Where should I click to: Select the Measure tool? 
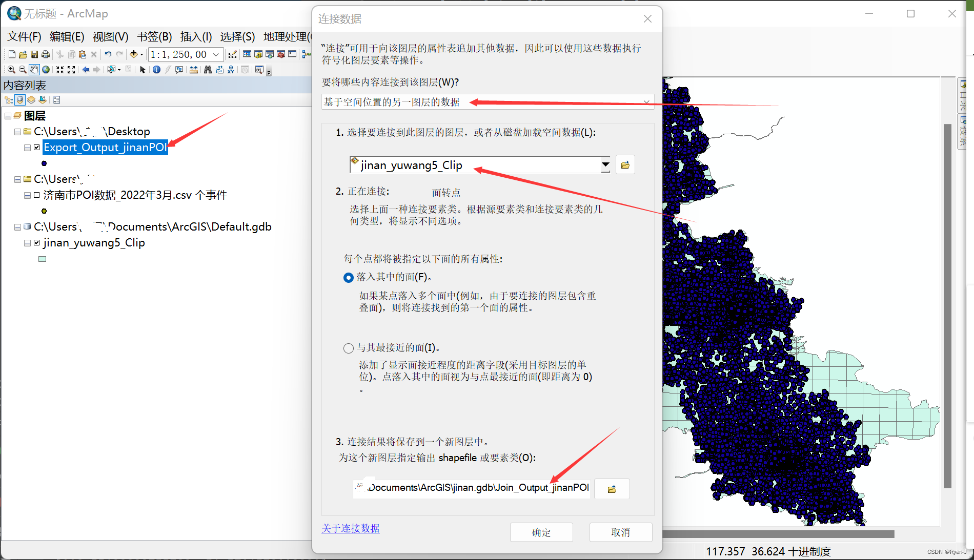coord(193,70)
